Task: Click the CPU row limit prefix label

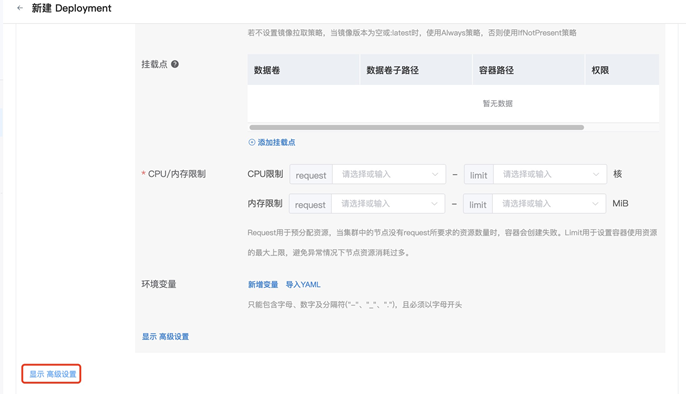Action: [x=479, y=175]
